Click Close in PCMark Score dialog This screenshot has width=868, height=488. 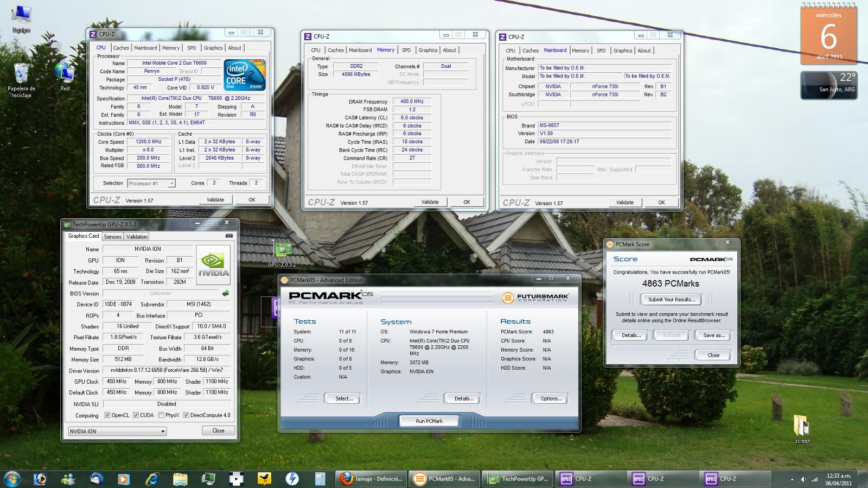tap(713, 355)
